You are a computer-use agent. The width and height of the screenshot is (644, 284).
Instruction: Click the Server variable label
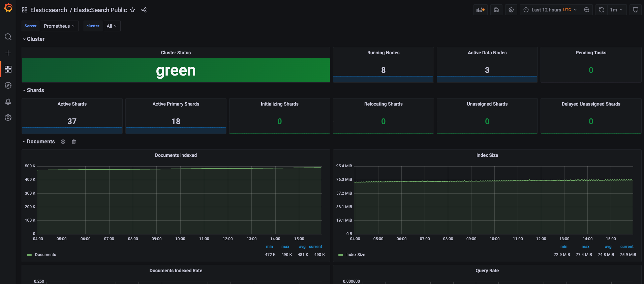click(31, 26)
